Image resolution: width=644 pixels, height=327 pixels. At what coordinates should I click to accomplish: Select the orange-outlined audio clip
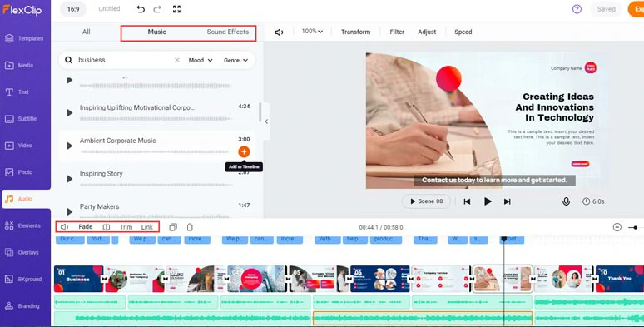coord(423,318)
